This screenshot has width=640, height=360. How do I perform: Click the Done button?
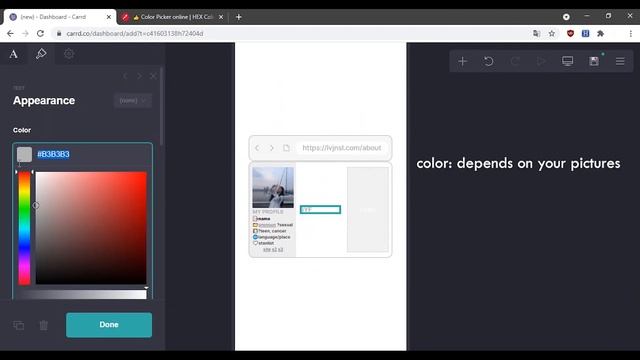(x=109, y=325)
